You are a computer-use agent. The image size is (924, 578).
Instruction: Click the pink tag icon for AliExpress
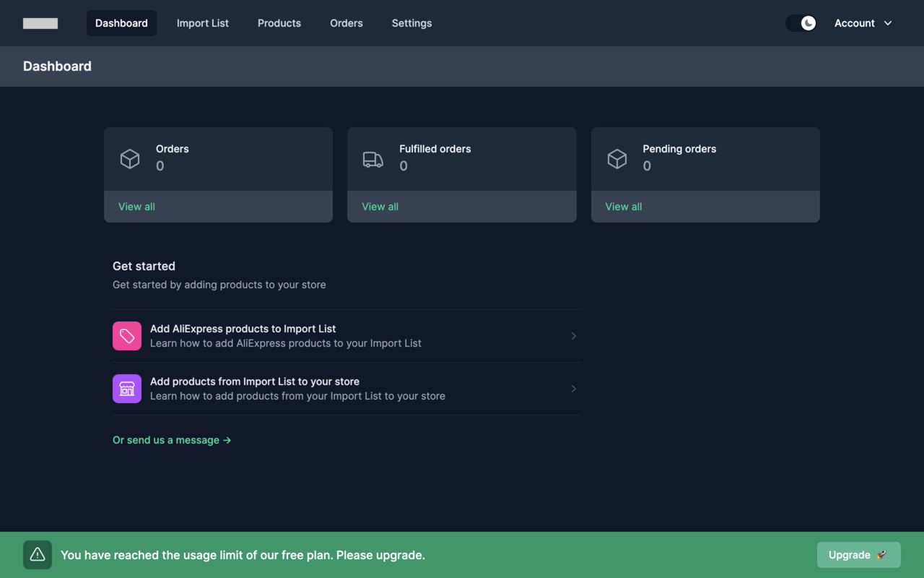coord(127,336)
